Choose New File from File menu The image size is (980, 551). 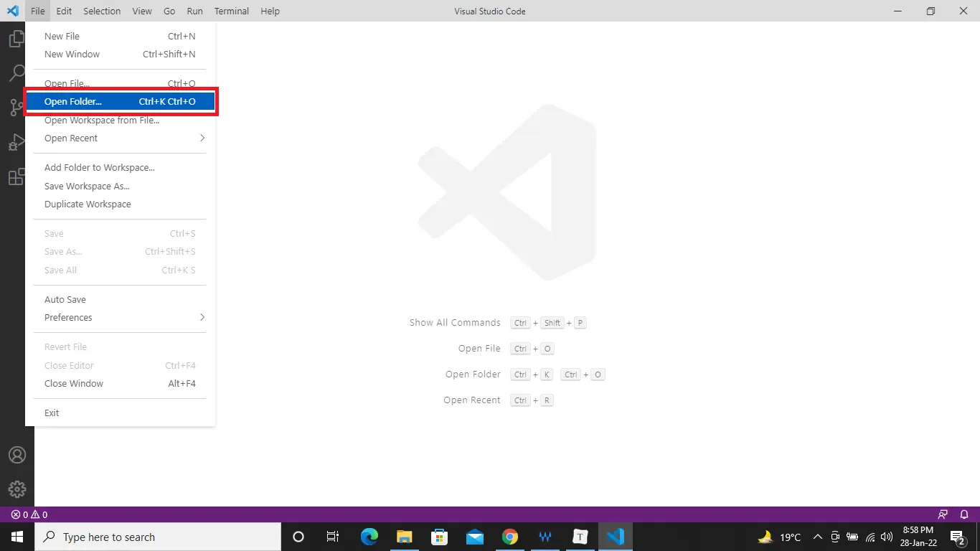[x=62, y=36]
